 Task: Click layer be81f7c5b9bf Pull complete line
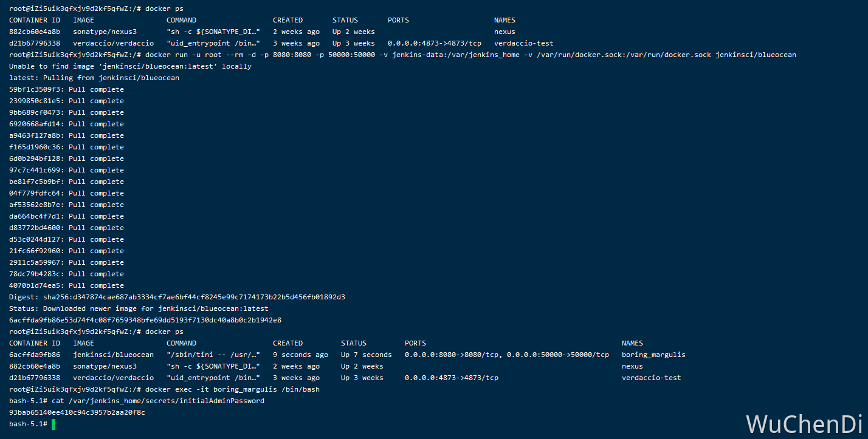[x=66, y=182]
